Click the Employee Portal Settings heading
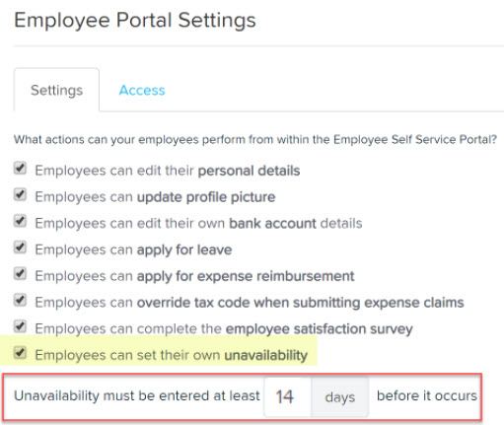 pos(135,21)
